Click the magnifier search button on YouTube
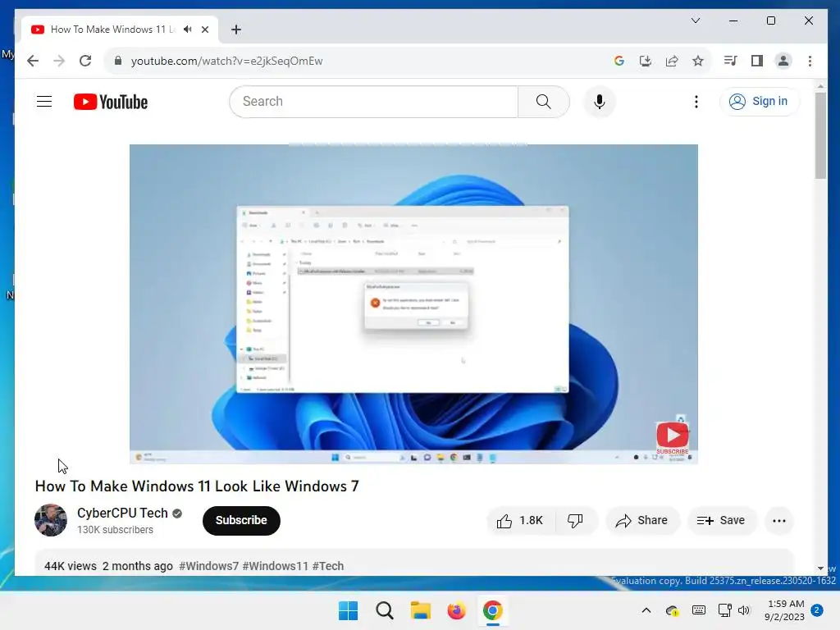840x630 pixels. click(543, 101)
